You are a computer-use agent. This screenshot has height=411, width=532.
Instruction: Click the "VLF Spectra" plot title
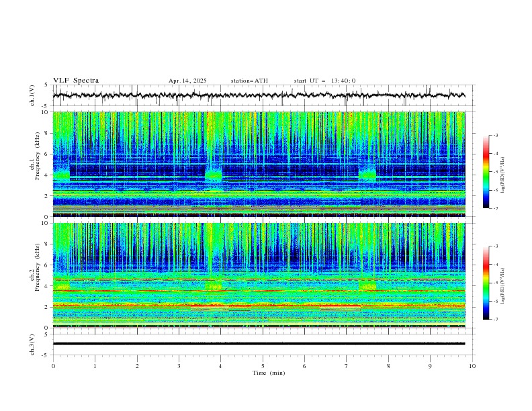(x=76, y=81)
